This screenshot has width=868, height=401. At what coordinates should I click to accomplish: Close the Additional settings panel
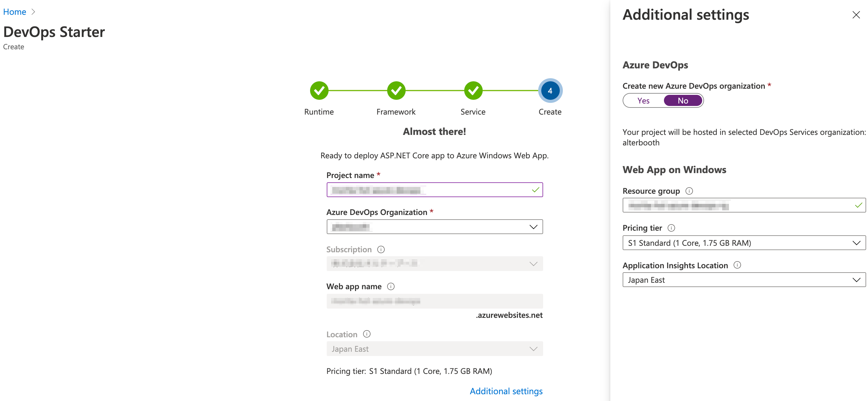pos(856,15)
